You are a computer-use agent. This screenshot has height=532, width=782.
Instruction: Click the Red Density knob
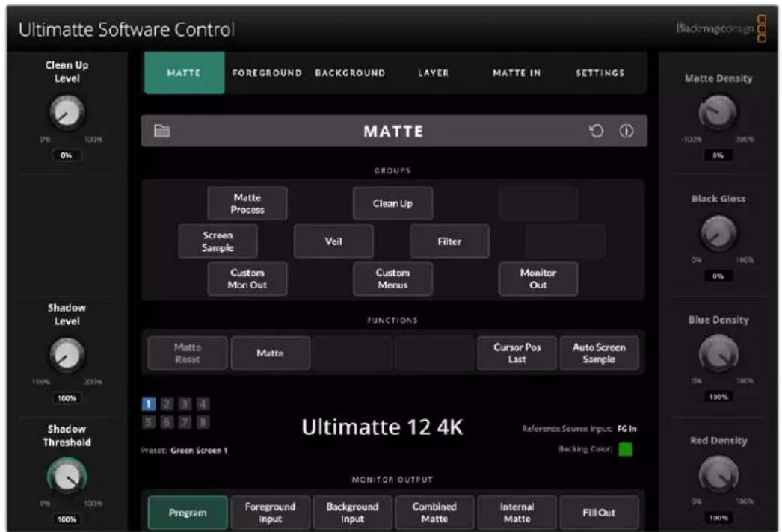click(x=718, y=474)
